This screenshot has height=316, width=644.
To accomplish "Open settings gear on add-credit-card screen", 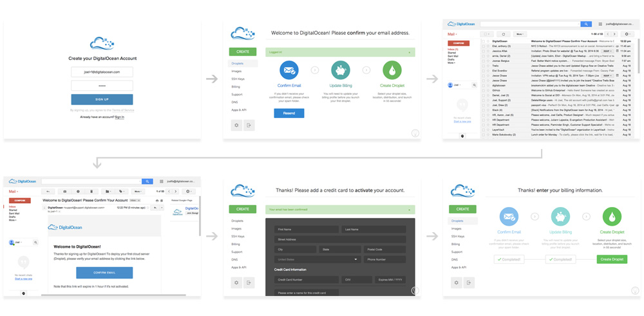I will point(236,282).
